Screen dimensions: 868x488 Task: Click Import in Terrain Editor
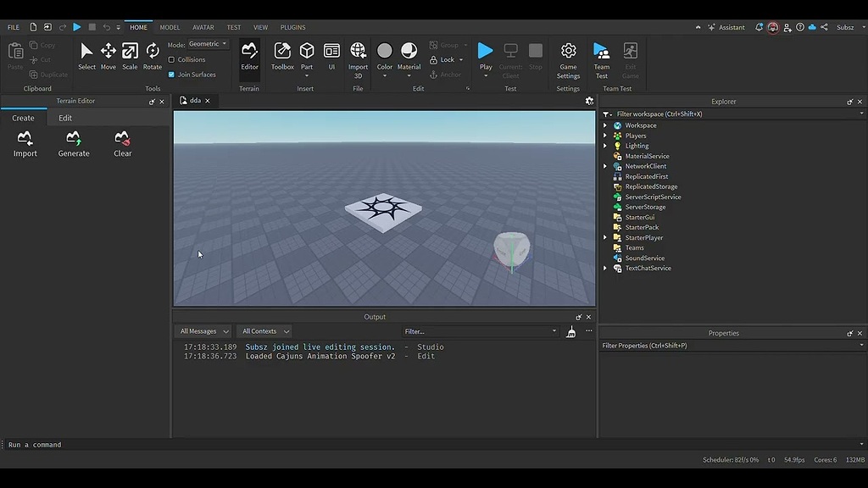25,144
